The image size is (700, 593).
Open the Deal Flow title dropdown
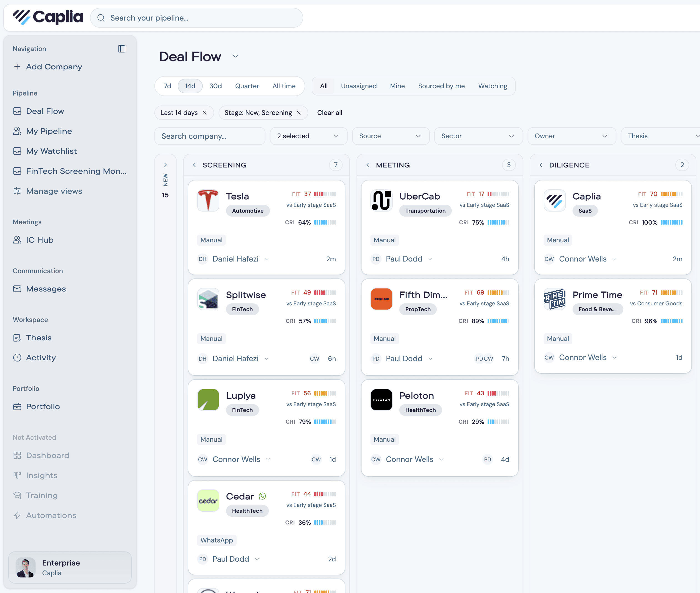235,56
